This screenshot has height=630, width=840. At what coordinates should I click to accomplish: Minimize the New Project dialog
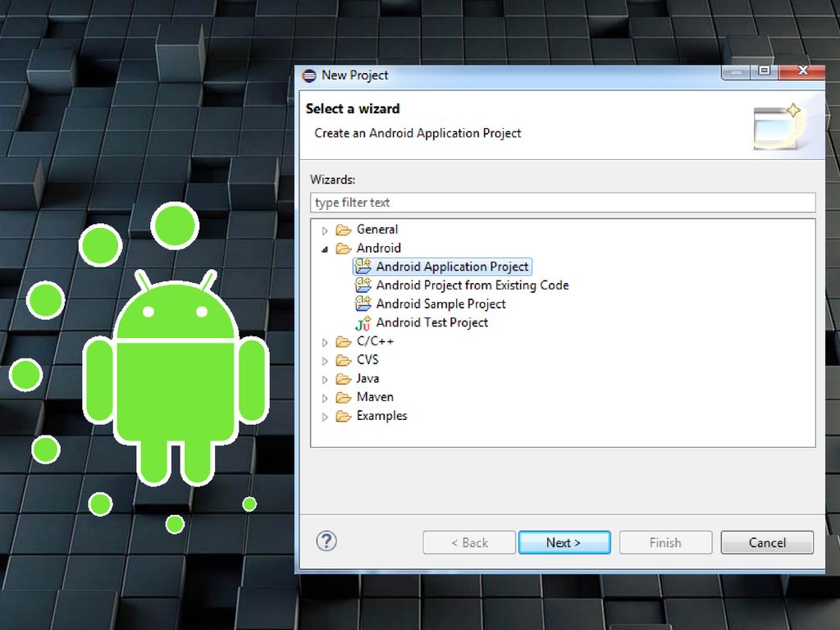pos(737,72)
